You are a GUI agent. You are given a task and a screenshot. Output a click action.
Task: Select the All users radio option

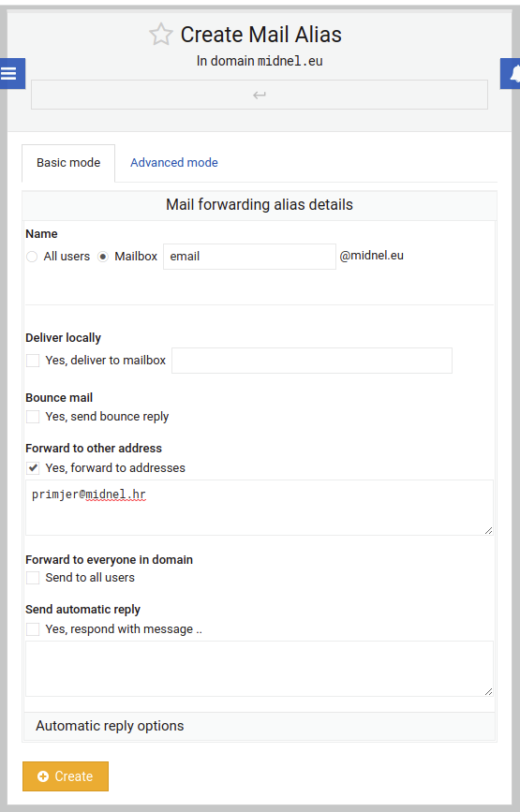click(x=32, y=257)
